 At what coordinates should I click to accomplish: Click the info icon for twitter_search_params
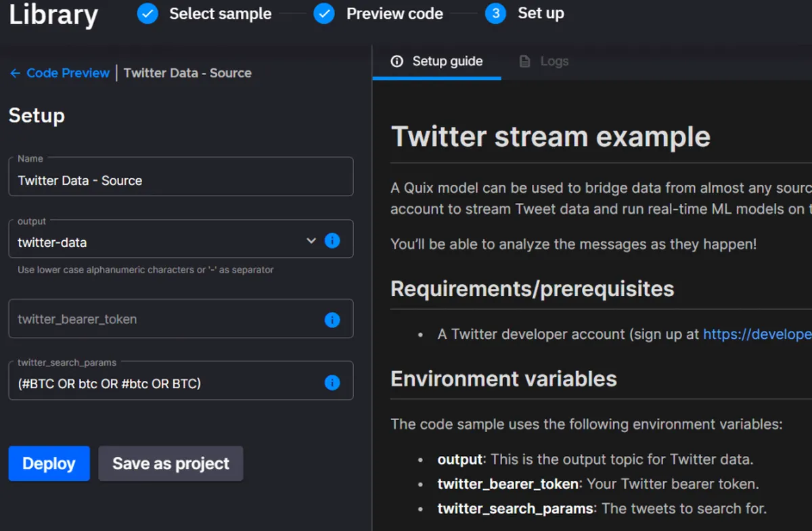click(x=332, y=383)
